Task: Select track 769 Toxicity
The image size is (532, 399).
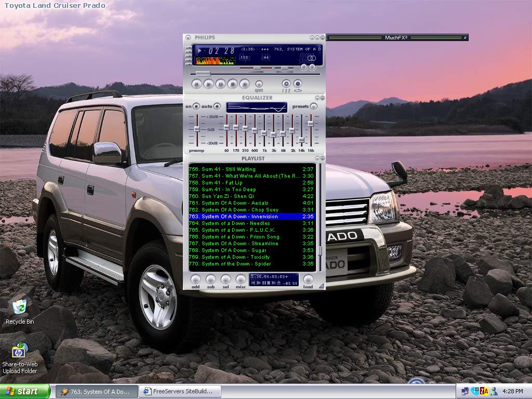Action: 251,257
